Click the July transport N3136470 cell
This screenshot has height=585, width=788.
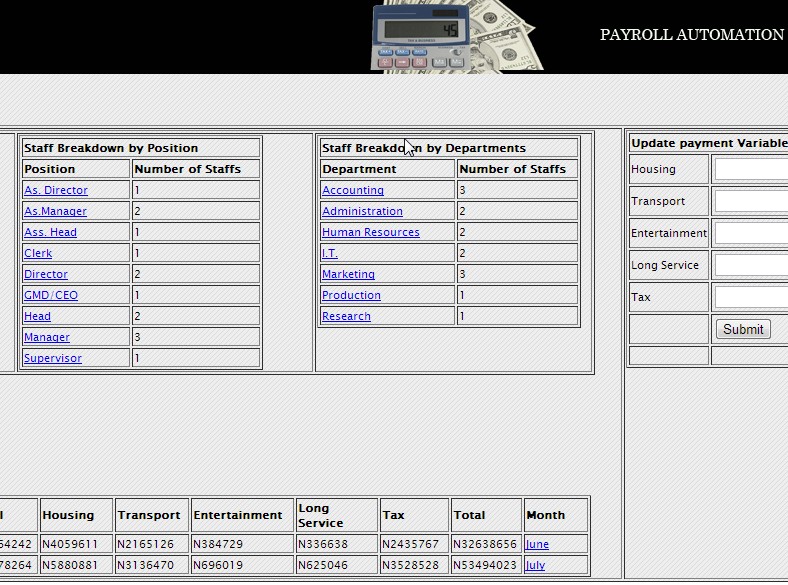pos(152,565)
